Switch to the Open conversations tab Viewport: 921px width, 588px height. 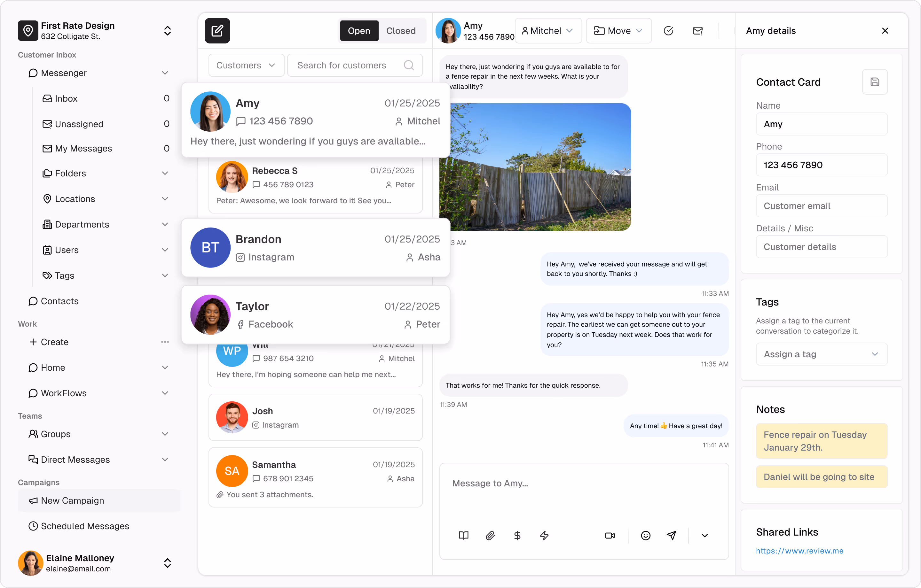coord(359,31)
